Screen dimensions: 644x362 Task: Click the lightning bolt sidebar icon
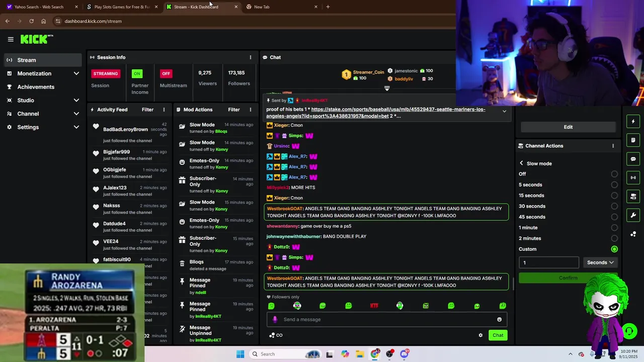click(633, 121)
